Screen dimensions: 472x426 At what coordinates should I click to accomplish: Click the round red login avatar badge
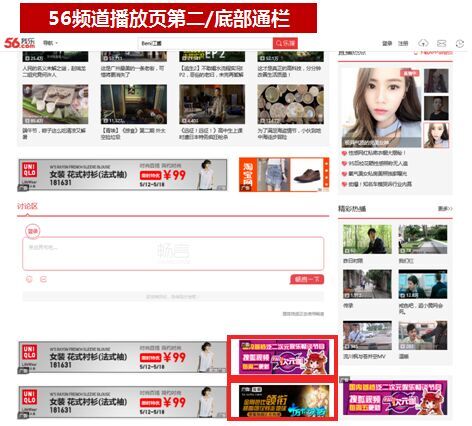pos(32,231)
